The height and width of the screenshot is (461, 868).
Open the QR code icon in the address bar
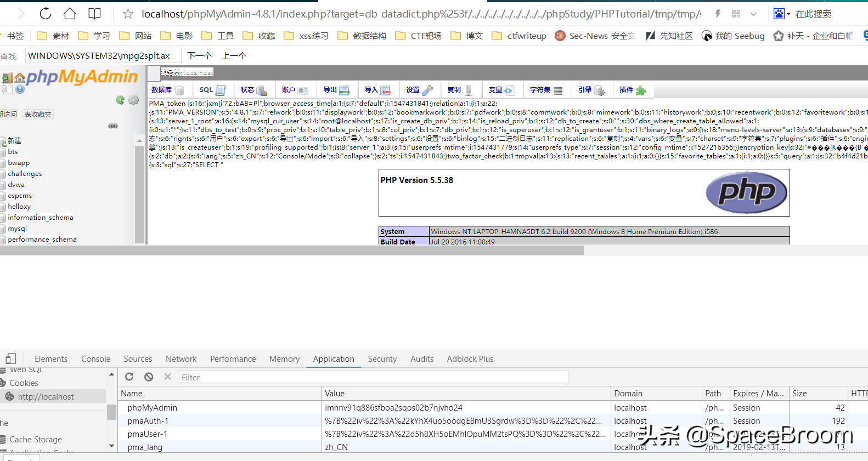[736, 14]
